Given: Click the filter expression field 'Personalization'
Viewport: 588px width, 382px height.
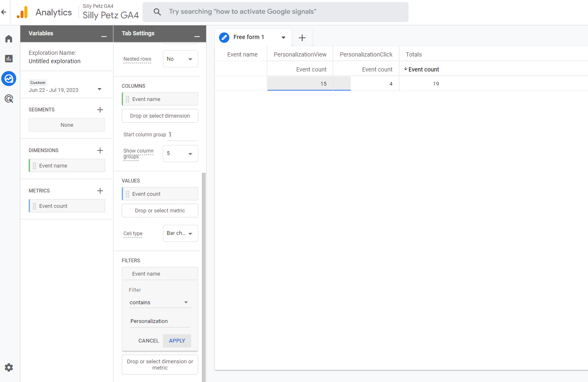Looking at the screenshot, I should pyautogui.click(x=160, y=321).
